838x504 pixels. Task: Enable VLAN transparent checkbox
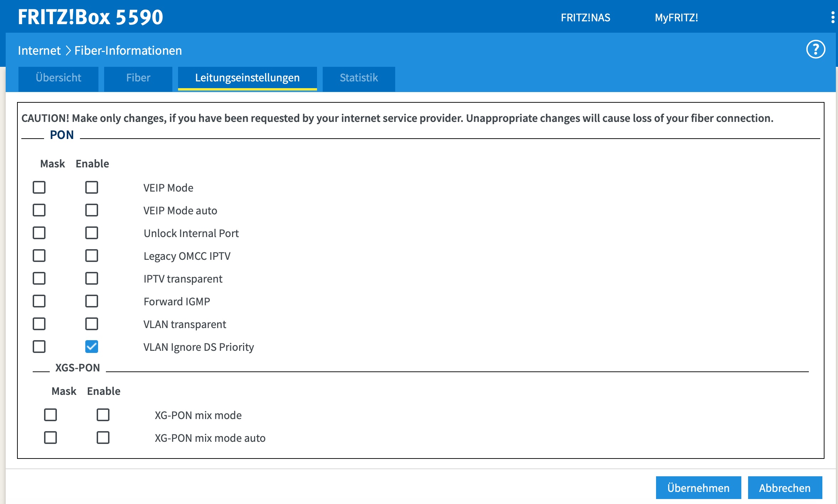click(x=92, y=324)
